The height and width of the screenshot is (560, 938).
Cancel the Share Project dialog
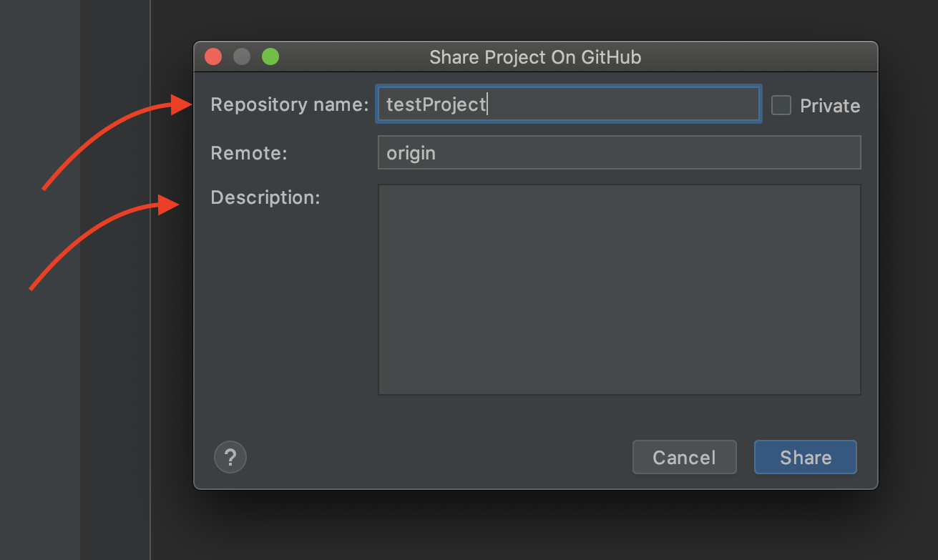[684, 457]
